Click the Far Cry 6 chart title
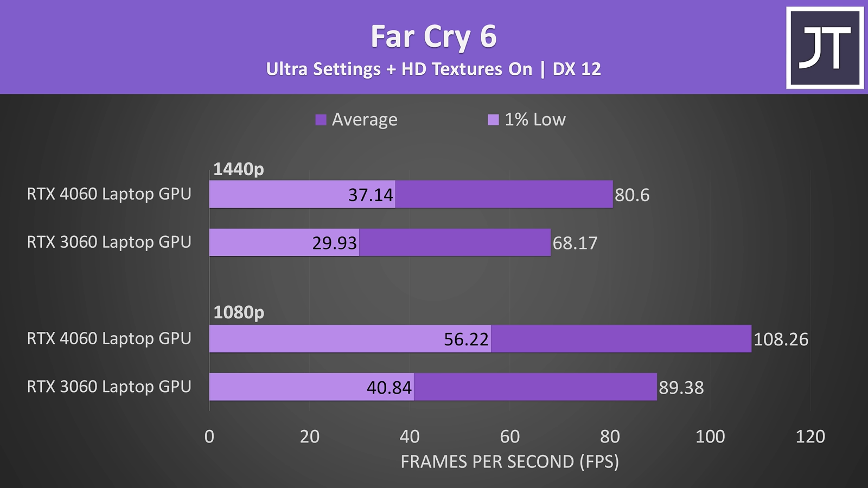Screen dimensions: 868x488 click(x=433, y=37)
